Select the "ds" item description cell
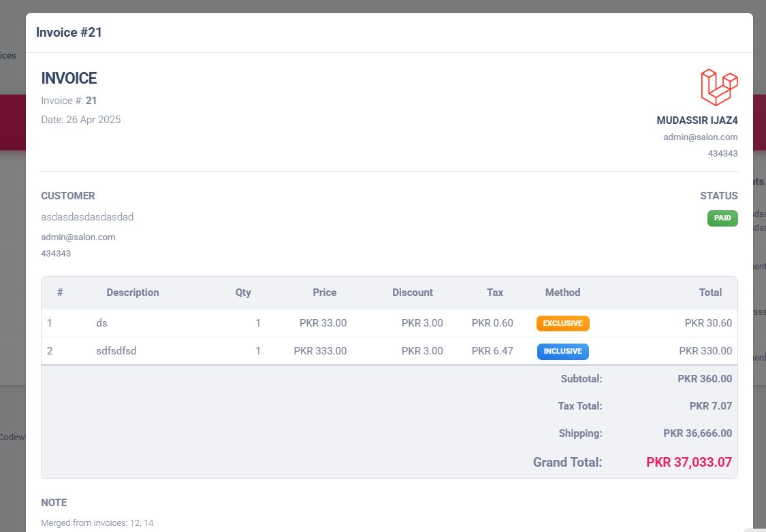Screen dimensions: 766x532 [x=101, y=323]
